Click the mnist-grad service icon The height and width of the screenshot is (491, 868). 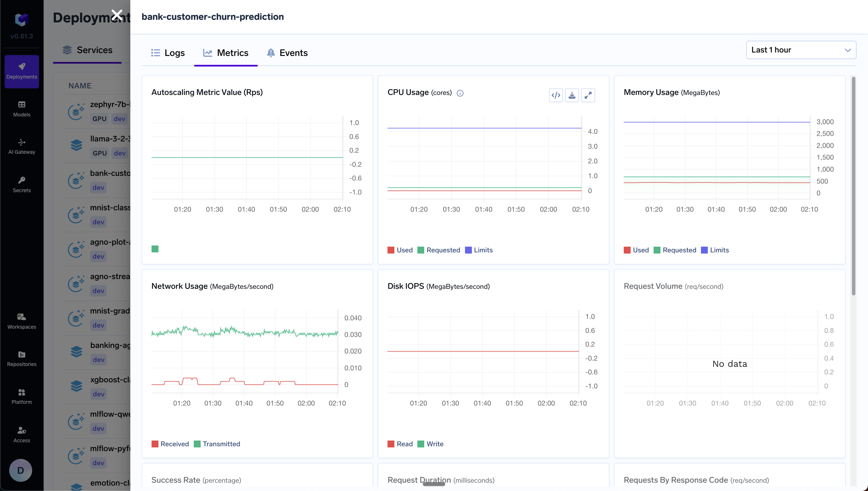76,318
